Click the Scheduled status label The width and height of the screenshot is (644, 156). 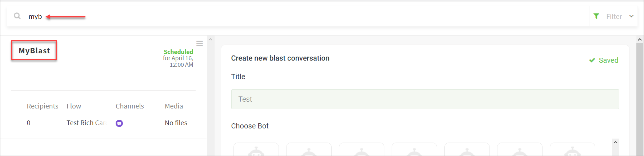coord(178,52)
